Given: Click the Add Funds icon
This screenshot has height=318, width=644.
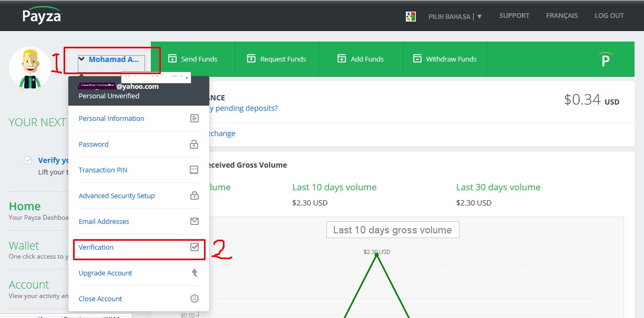Looking at the screenshot, I should [342, 58].
